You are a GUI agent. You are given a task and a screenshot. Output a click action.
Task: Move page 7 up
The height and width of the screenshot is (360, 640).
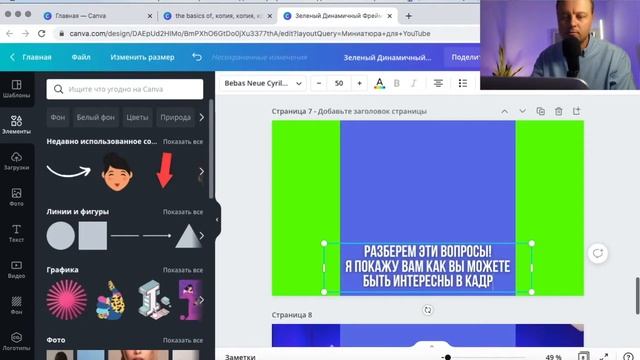tap(504, 111)
